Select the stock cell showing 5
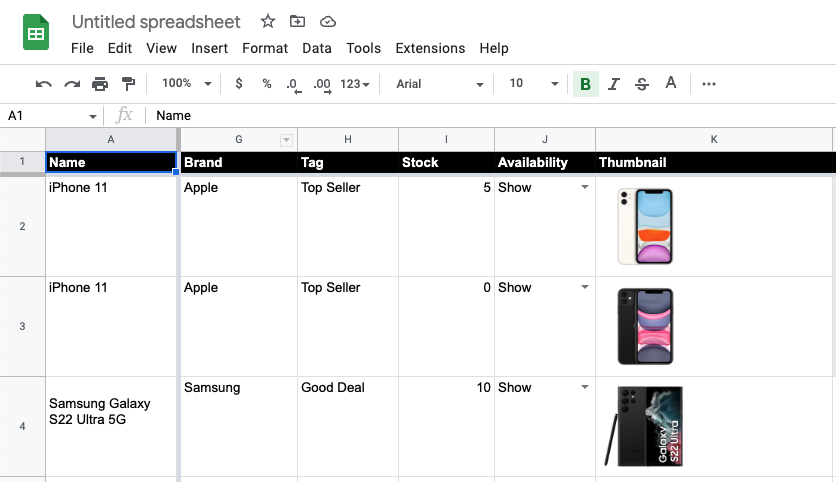 pyautogui.click(x=446, y=226)
